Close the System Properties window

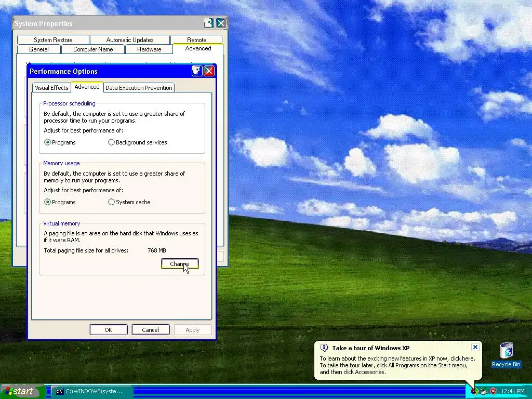tap(221, 23)
